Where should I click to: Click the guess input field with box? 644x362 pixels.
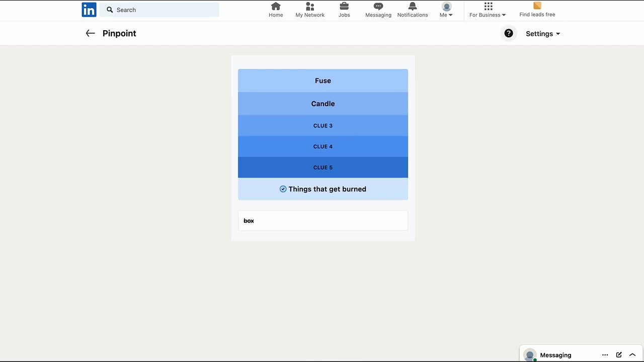(x=323, y=221)
